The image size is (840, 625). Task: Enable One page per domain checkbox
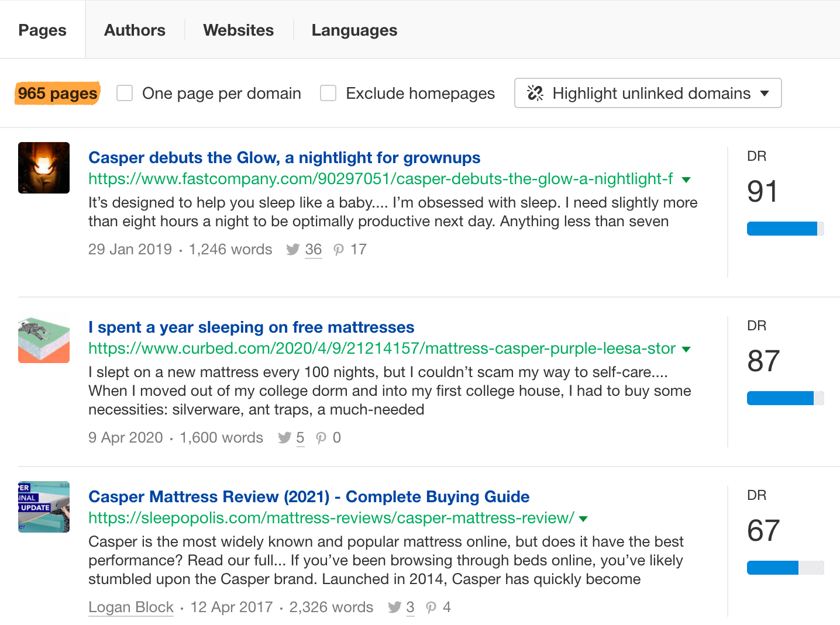(125, 94)
